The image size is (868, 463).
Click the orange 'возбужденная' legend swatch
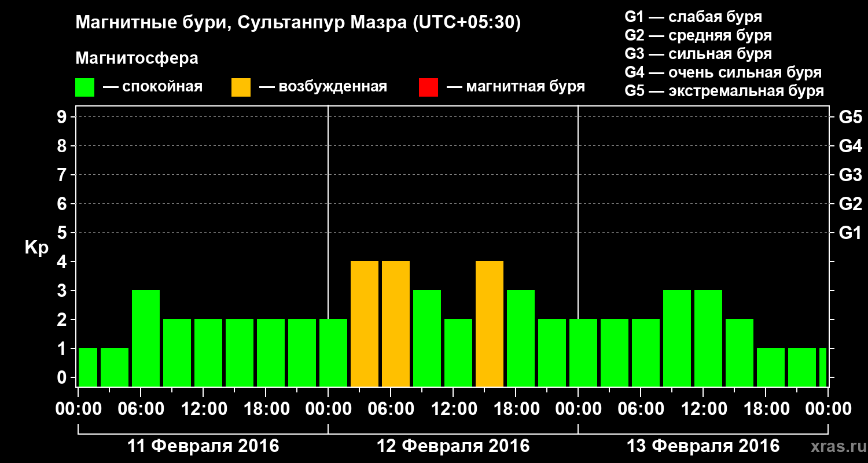click(241, 87)
